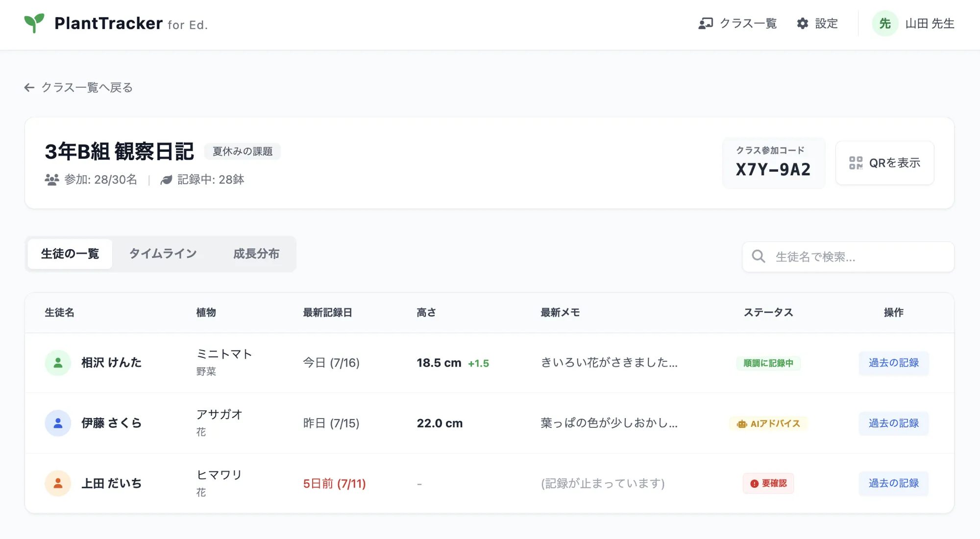Go back via クラス一覧へ戻る link
Image resolution: width=980 pixels, height=539 pixels.
pyautogui.click(x=78, y=88)
